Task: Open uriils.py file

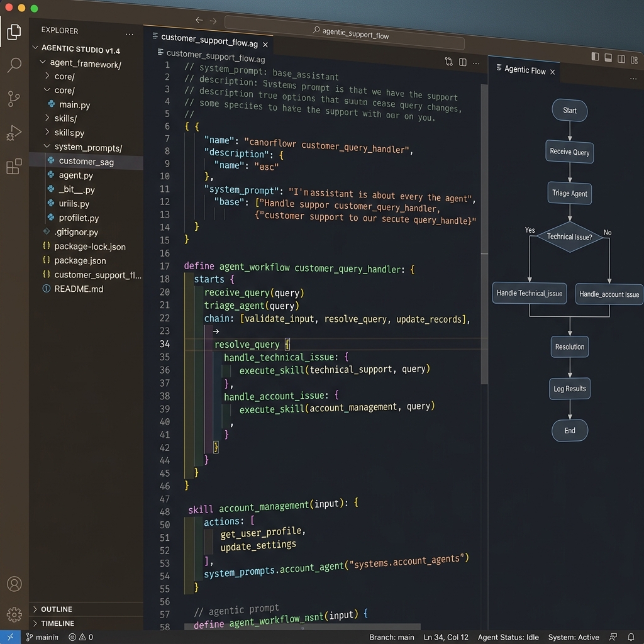Action: click(x=74, y=203)
